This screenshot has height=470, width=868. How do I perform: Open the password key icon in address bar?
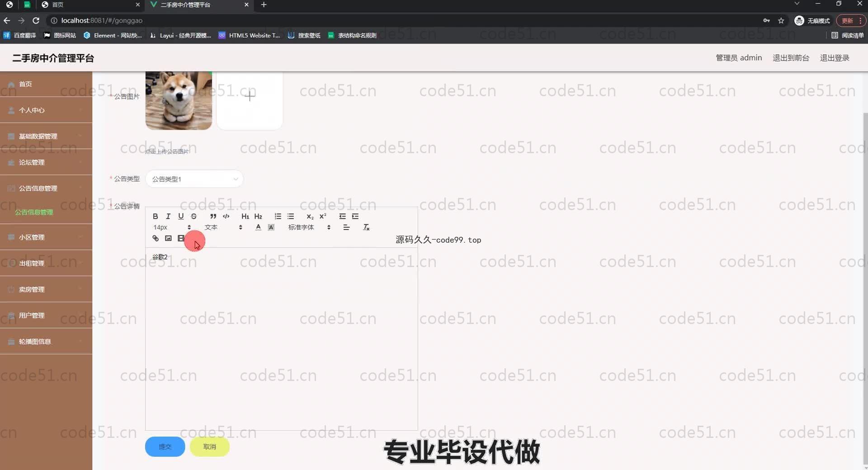point(766,20)
